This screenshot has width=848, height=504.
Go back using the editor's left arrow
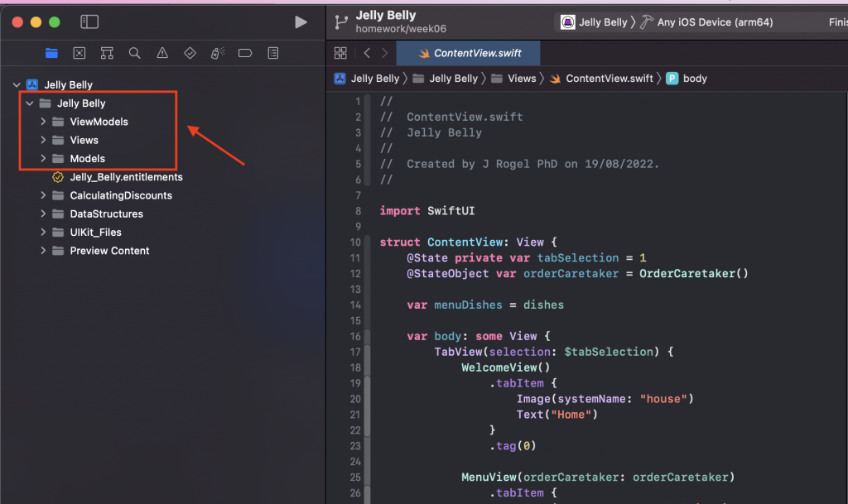(367, 53)
